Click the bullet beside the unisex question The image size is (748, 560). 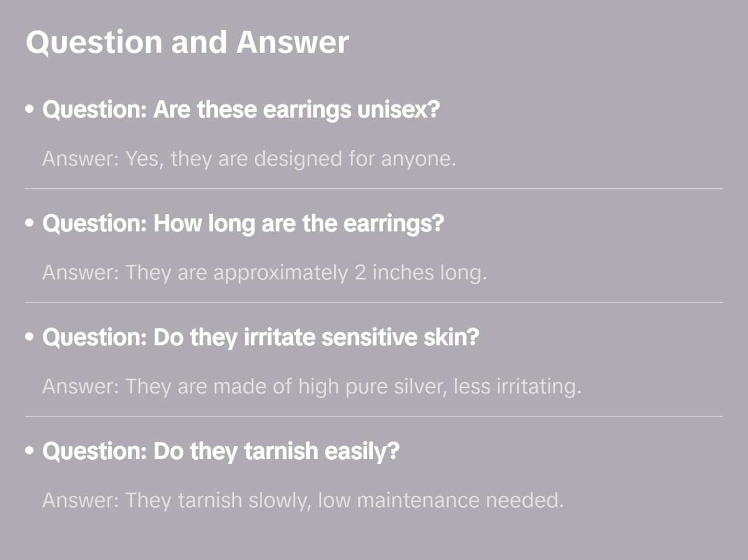point(30,109)
